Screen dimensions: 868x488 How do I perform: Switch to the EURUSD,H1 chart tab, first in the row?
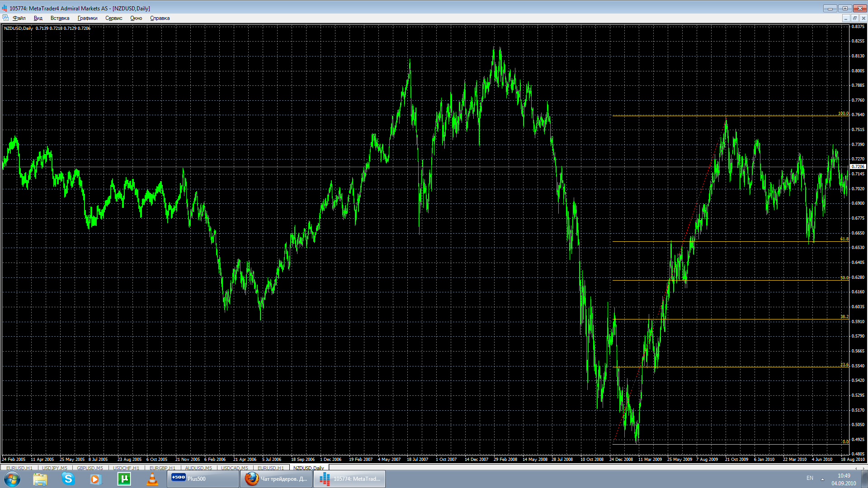tap(19, 468)
